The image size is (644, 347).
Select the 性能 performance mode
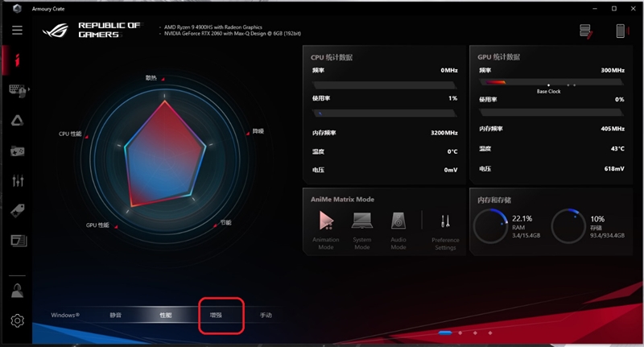166,315
